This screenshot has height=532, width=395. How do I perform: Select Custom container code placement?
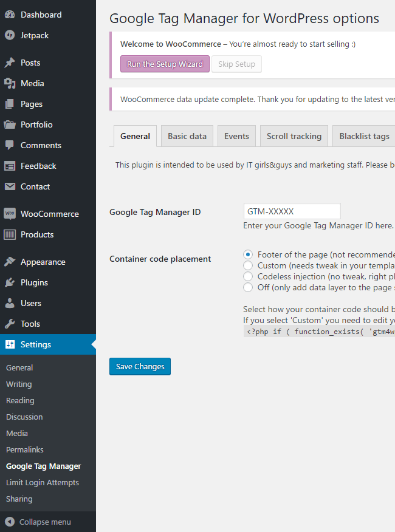248,265
